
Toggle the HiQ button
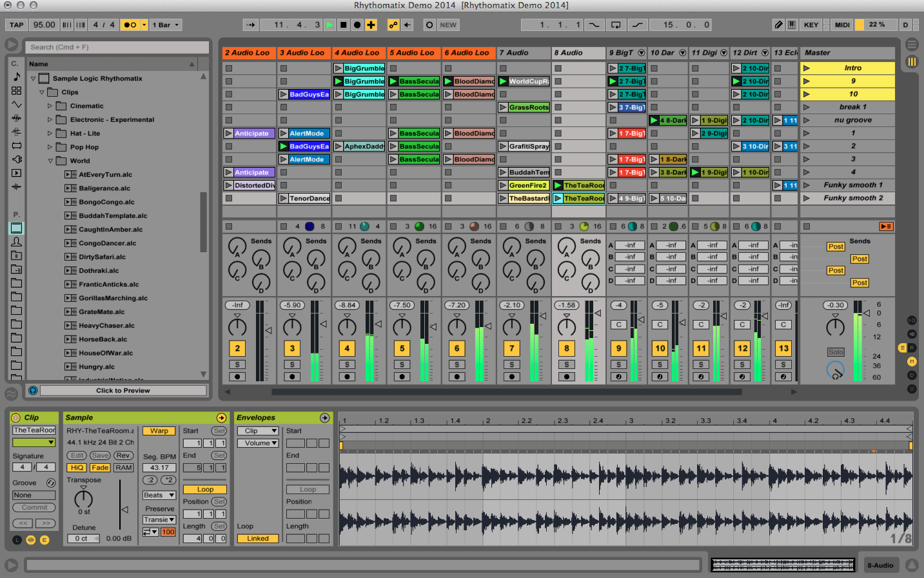point(77,468)
